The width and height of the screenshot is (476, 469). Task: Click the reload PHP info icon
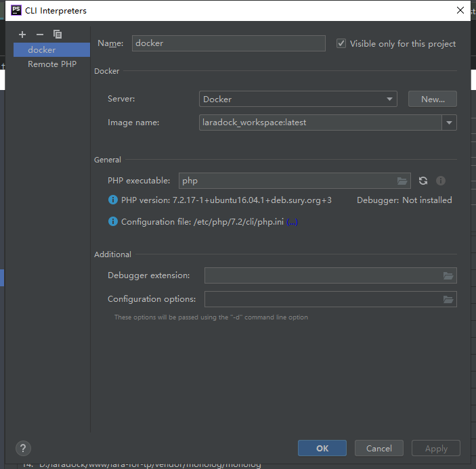(423, 181)
